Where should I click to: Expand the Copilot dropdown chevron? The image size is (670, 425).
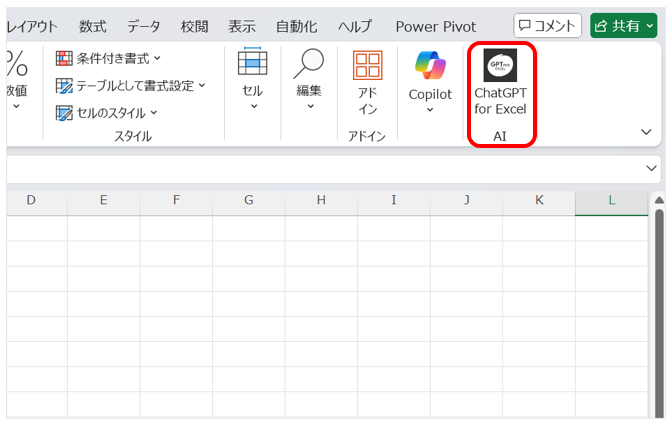[430, 110]
